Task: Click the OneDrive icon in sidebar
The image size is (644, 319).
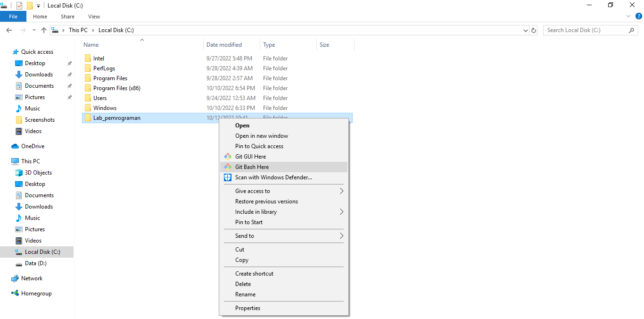Action: coord(15,146)
